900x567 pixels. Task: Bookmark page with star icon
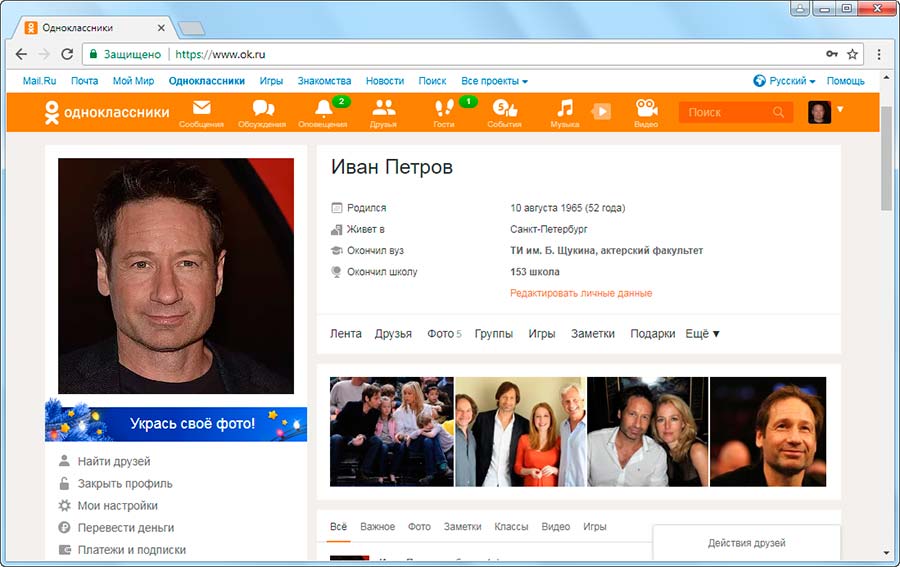[x=853, y=54]
